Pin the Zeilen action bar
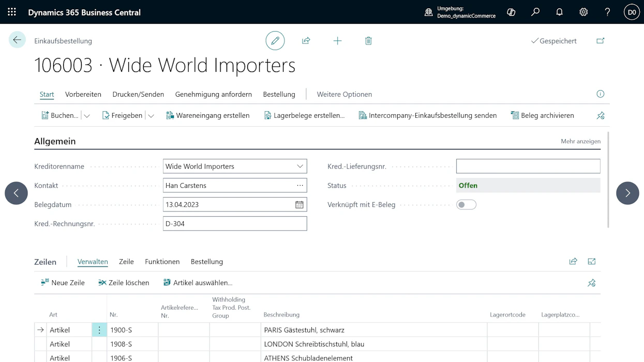Viewport: 644px width, 362px height. pos(592,283)
